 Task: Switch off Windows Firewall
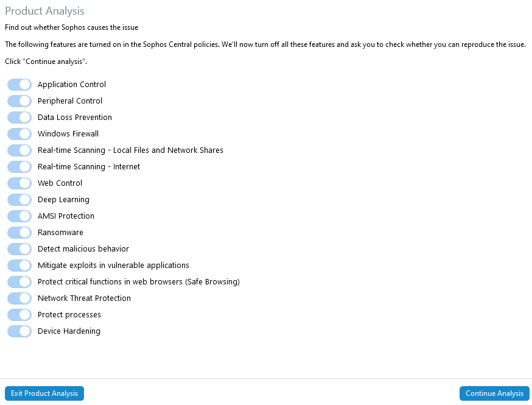(x=19, y=133)
